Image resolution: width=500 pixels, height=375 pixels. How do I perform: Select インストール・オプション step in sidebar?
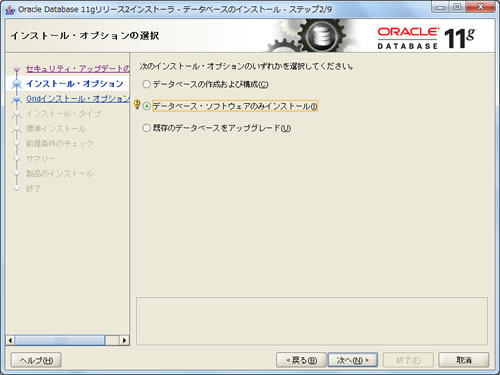[x=75, y=84]
